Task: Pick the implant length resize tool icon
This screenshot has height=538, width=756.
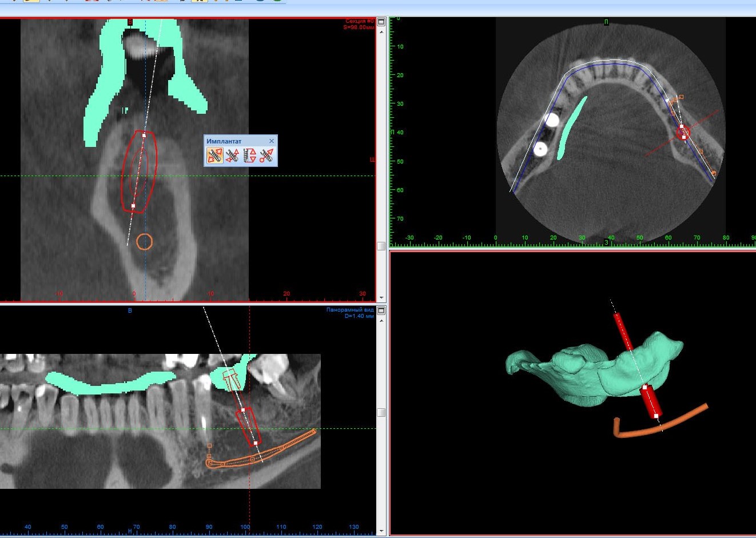Action: coord(249,155)
